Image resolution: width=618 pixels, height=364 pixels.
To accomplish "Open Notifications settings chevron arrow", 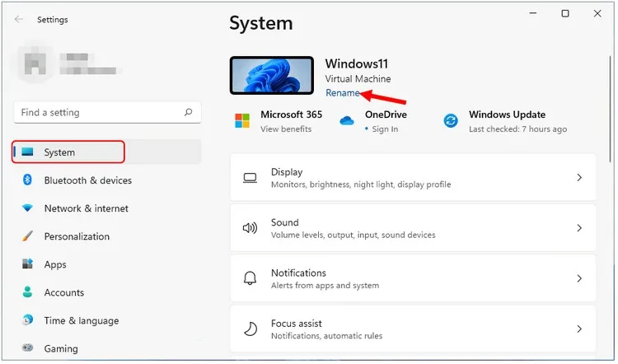I will click(579, 278).
